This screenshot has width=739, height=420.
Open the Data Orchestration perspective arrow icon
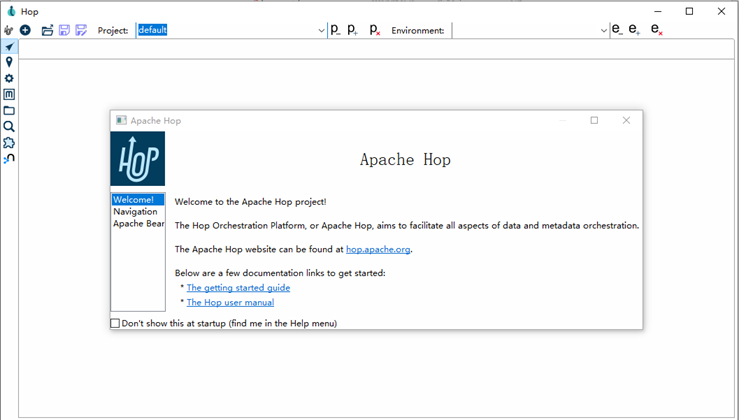(x=9, y=46)
